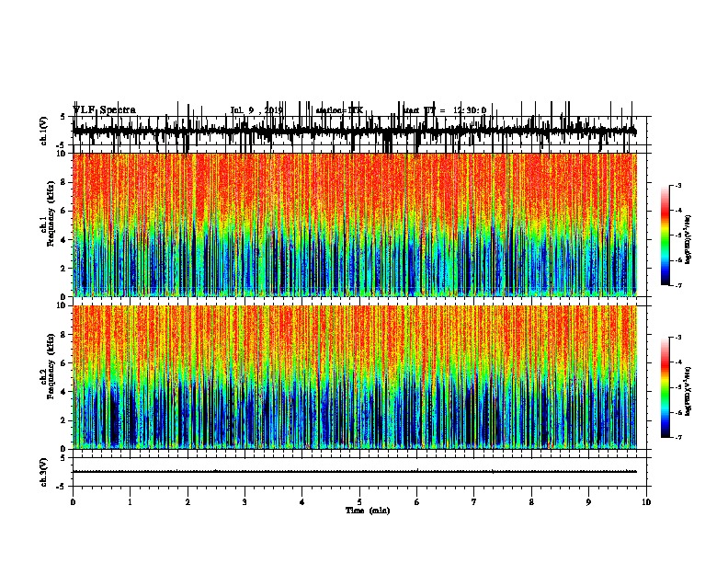Click the "-3" label on ch.2 color scale

(678, 338)
